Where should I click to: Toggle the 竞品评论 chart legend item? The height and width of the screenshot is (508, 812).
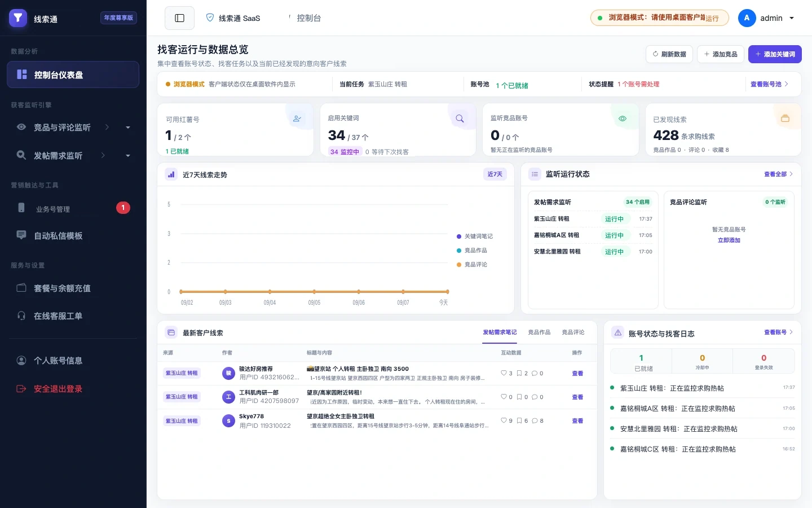click(472, 265)
